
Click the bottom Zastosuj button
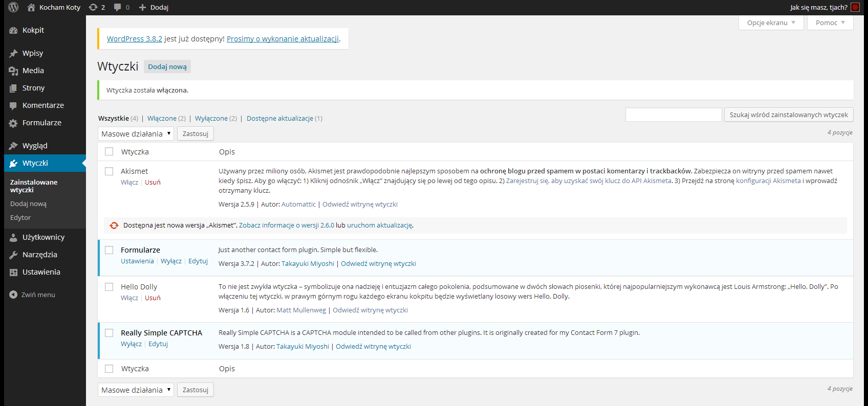pyautogui.click(x=196, y=390)
